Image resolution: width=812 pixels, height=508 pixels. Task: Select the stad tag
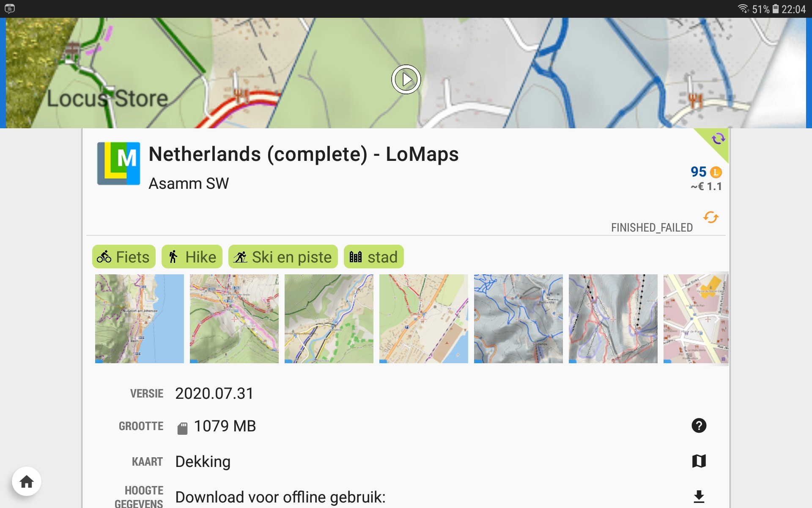click(373, 257)
